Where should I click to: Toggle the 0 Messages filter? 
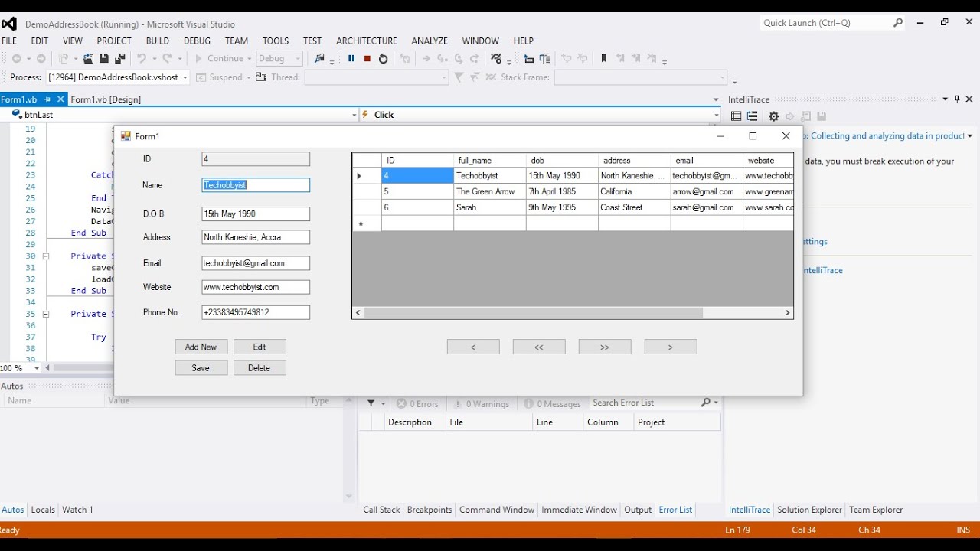point(551,403)
